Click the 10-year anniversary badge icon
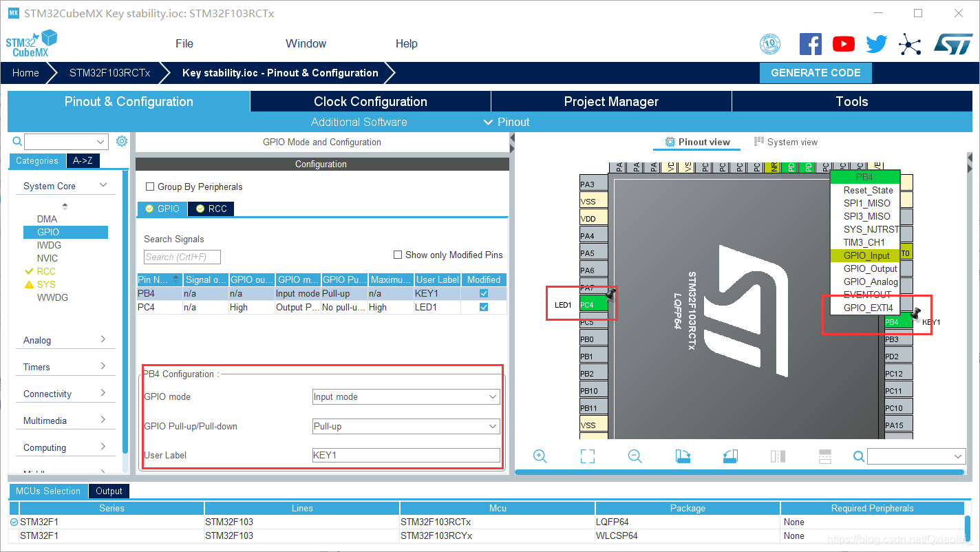 click(770, 45)
